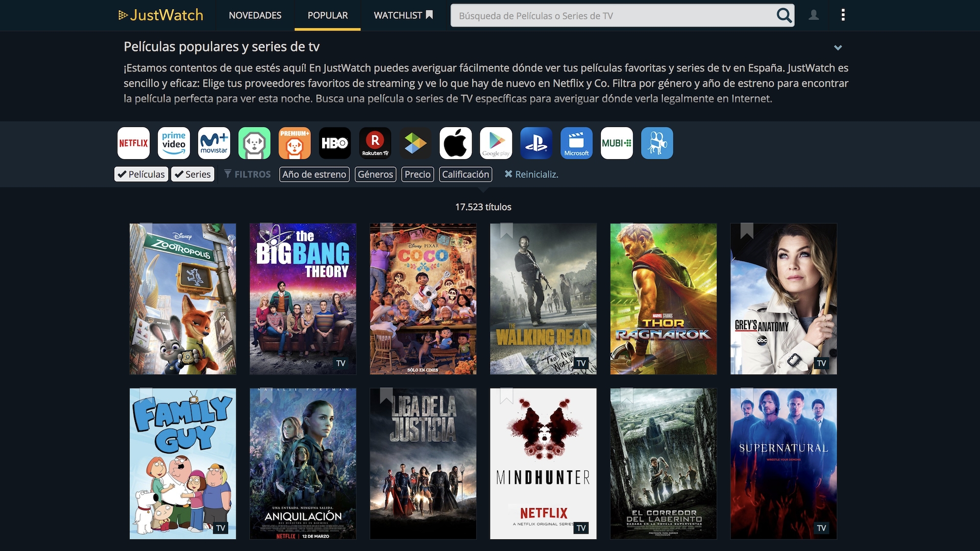Filter by Prime Video provider
Image resolution: width=980 pixels, height=551 pixels.
[x=174, y=143]
